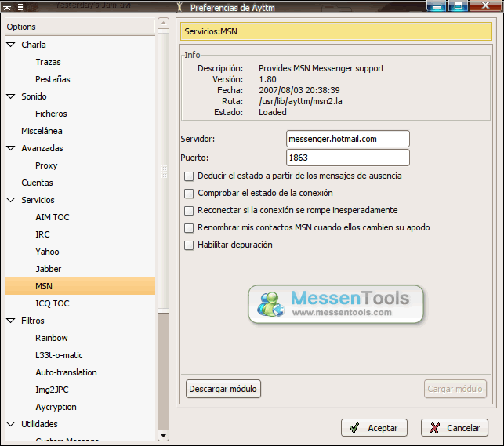This screenshot has height=446, width=504.
Task: Select Cuentas in options tree
Action: click(37, 183)
